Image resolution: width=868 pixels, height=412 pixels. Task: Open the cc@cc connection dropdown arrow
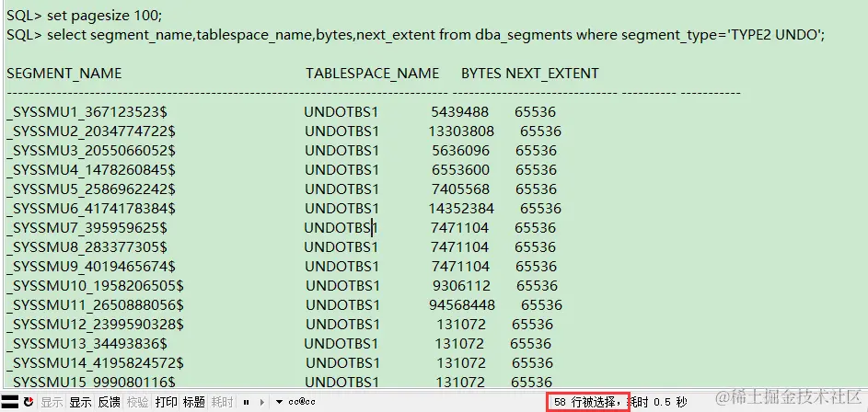point(280,402)
